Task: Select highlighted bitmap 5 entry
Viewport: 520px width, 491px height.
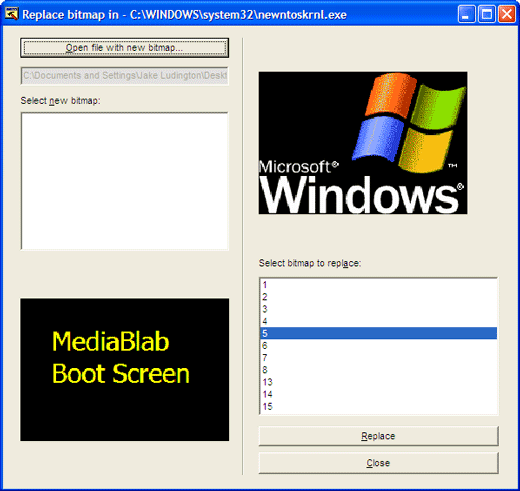Action: (378, 333)
